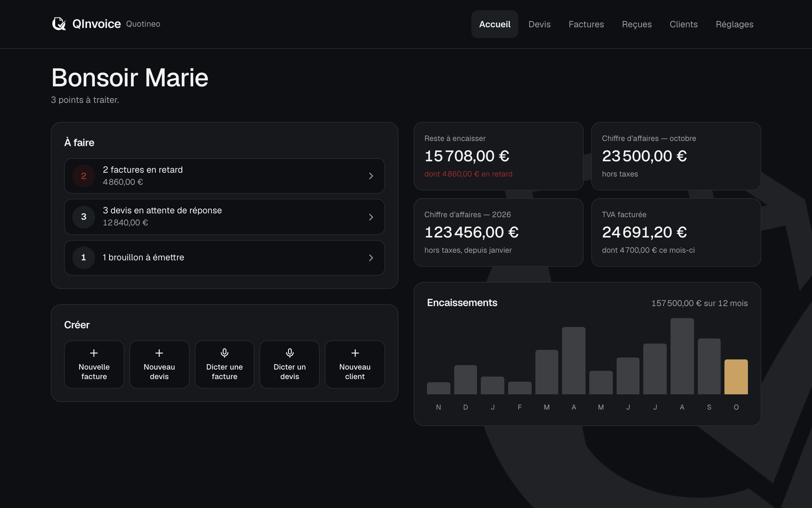Click the badge 1 on brouillon à émettre

[x=83, y=257]
